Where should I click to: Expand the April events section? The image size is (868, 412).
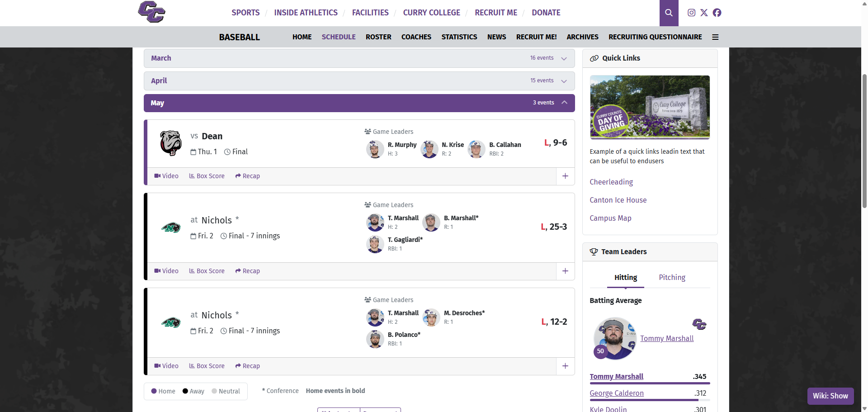359,81
